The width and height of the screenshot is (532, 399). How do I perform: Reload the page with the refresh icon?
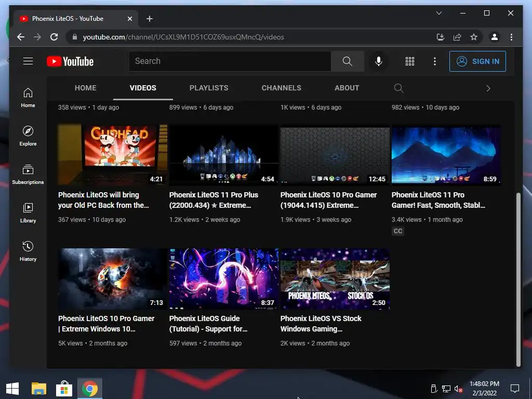(54, 37)
